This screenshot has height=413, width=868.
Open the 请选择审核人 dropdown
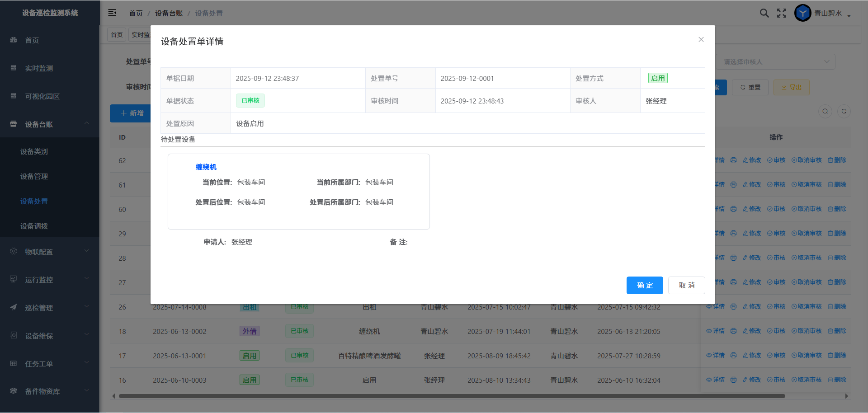click(775, 62)
